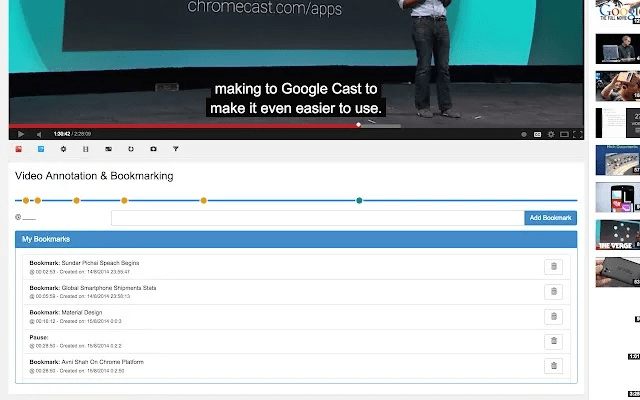Enter fullscreen video mode

click(x=577, y=133)
